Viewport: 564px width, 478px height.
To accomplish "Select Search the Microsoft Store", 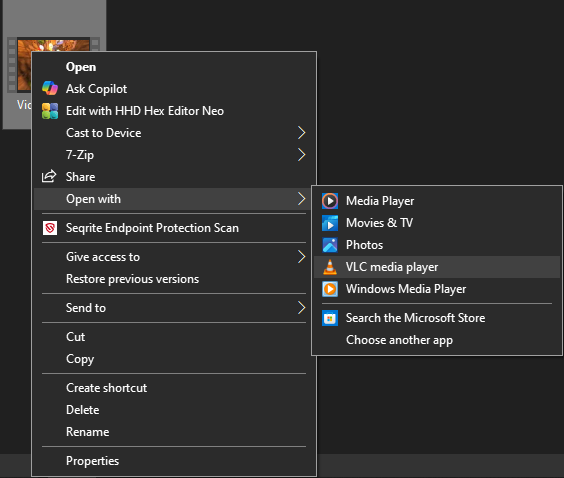I will pyautogui.click(x=437, y=318).
